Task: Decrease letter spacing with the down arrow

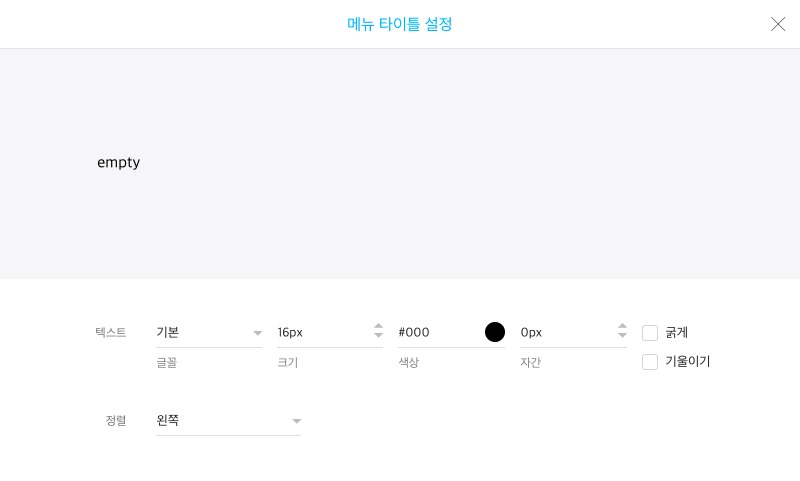Action: coord(622,335)
